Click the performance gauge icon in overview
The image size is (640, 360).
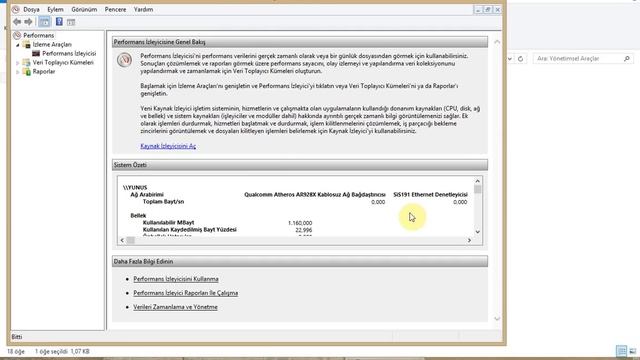pyautogui.click(x=124, y=60)
